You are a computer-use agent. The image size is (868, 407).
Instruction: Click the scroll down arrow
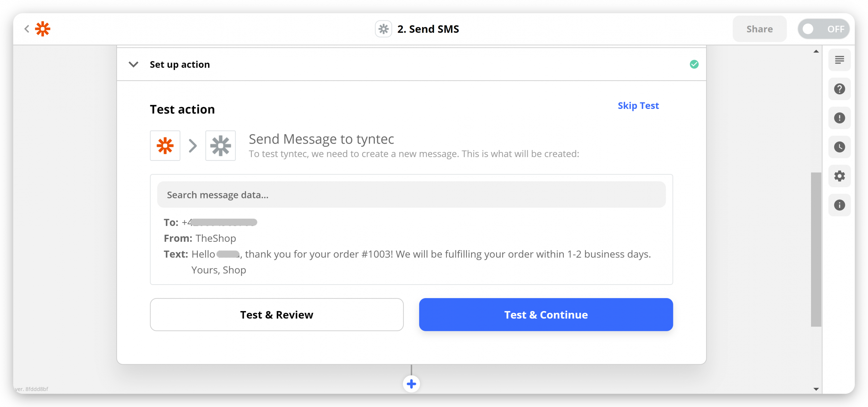[816, 389]
